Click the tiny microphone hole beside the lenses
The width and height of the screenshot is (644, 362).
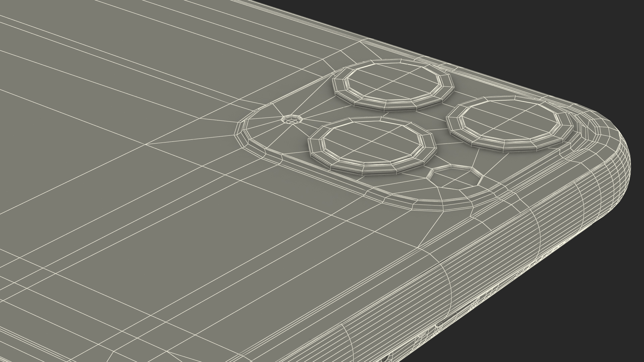[x=291, y=119]
